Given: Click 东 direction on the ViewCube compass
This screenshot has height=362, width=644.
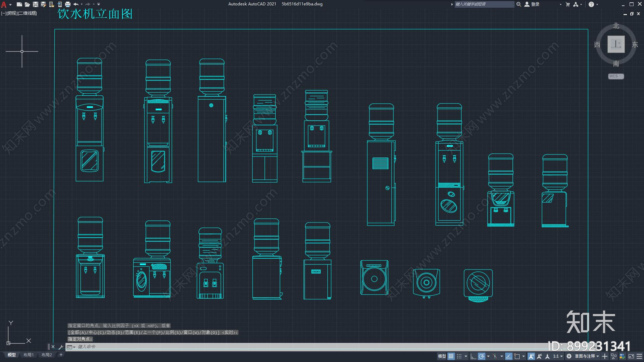Looking at the screenshot, I should pos(635,45).
